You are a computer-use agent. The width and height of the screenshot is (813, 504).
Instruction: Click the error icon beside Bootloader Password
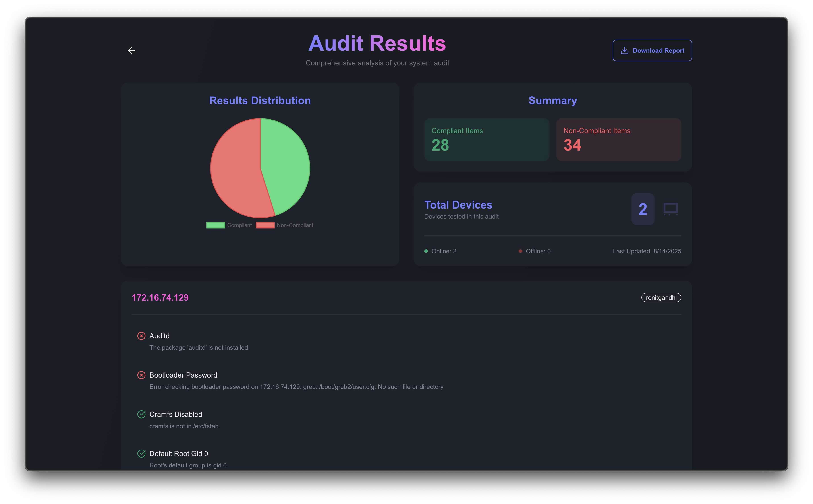141,375
